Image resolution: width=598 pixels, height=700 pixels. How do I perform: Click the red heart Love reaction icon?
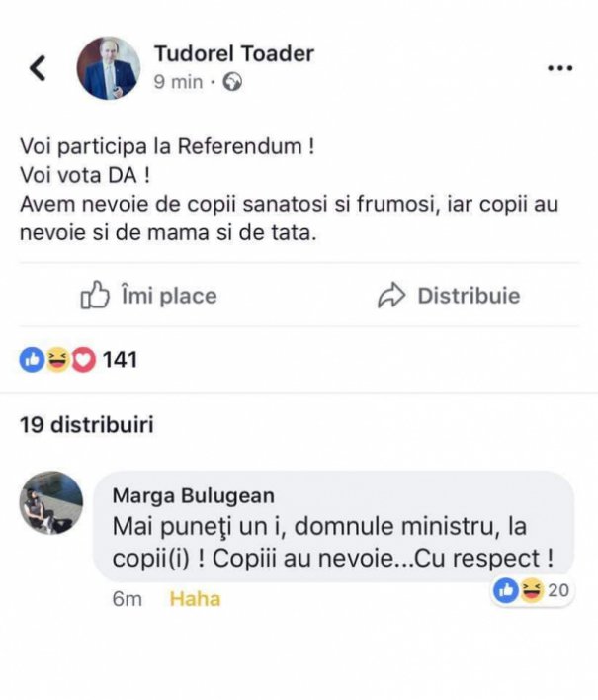coord(81,360)
